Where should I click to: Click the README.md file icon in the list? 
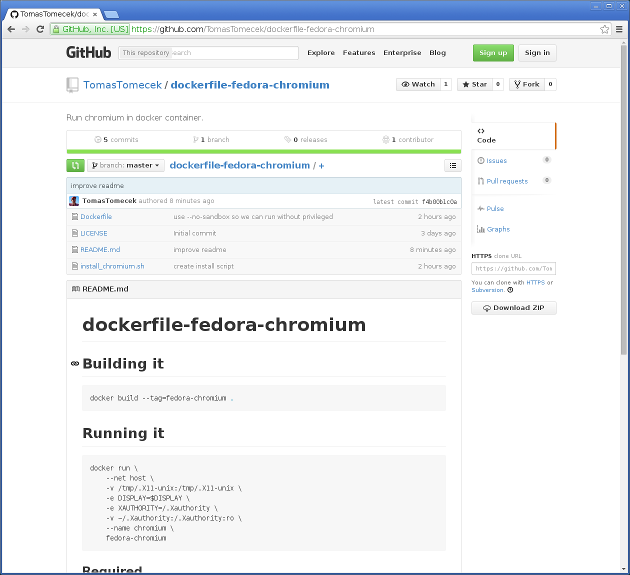click(75, 250)
